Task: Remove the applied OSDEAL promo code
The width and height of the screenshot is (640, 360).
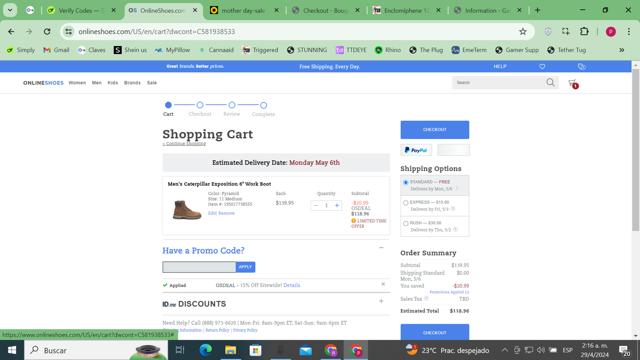Action: (383, 284)
